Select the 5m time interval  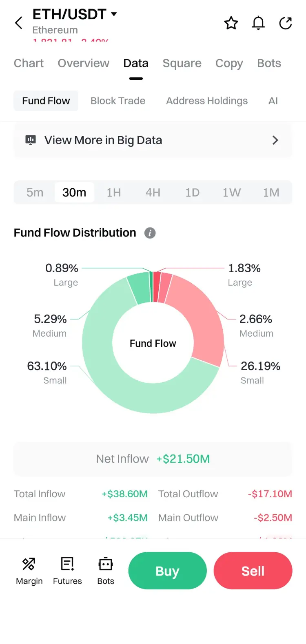coord(35,192)
